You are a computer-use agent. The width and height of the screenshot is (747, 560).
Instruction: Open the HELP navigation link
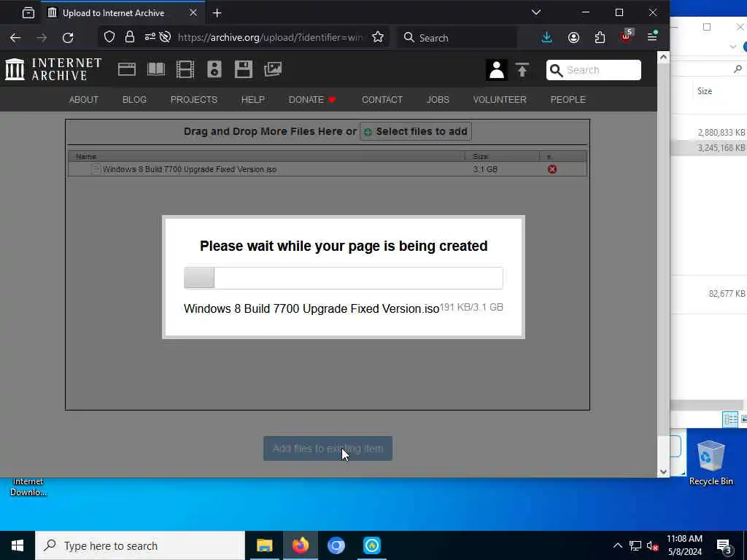[253, 99]
